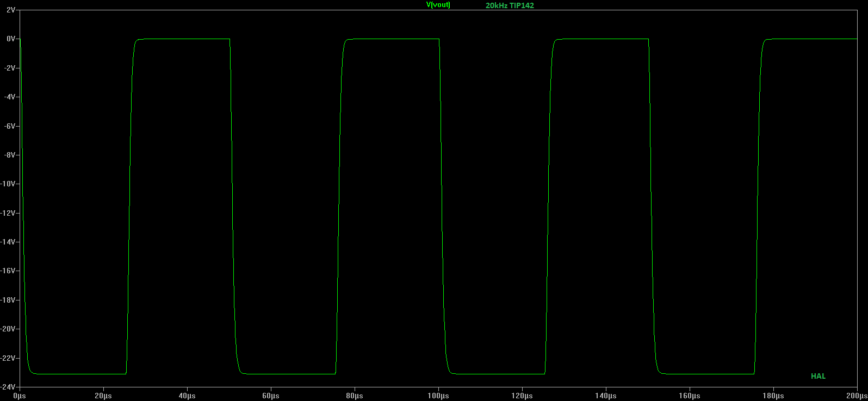Click the -24V y-axis label

pyautogui.click(x=8, y=387)
